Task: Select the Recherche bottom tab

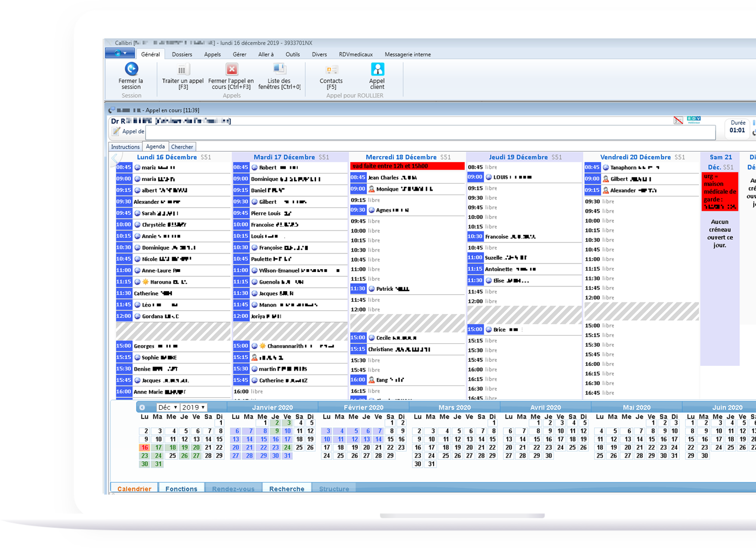Action: click(287, 489)
